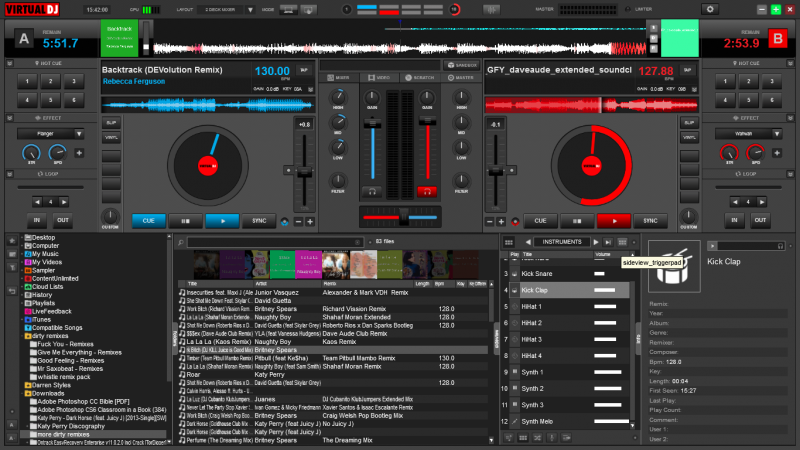800x450 pixels.
Task: Switch to the SCRATCH tab
Action: [x=419, y=78]
